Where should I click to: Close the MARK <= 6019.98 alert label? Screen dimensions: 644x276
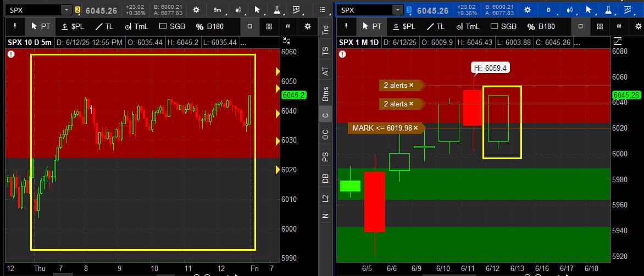415,128
